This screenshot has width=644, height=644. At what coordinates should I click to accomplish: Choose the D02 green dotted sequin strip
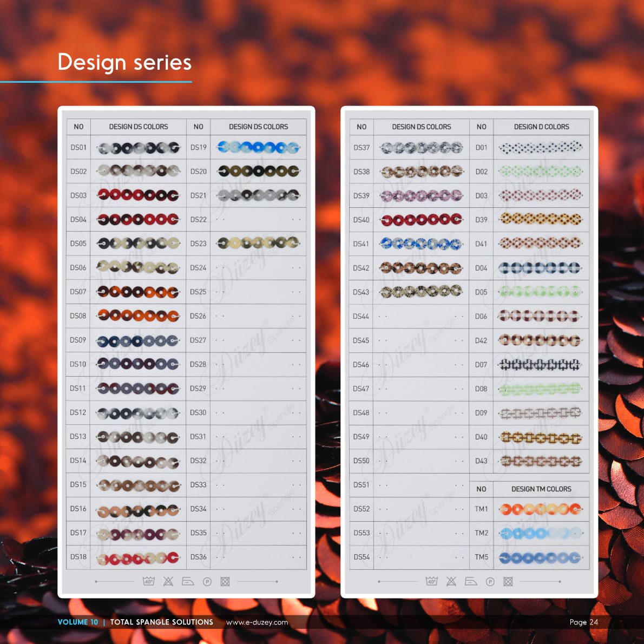click(541, 172)
